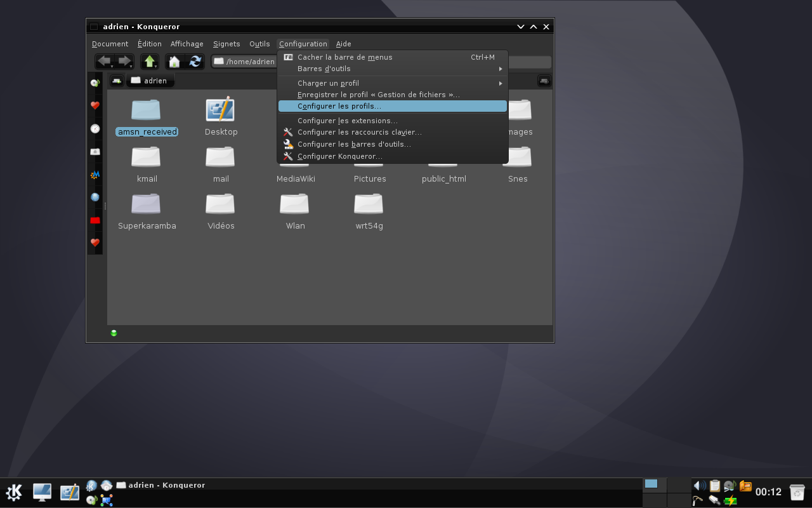Click the monitor icon in the panel

[x=42, y=492]
